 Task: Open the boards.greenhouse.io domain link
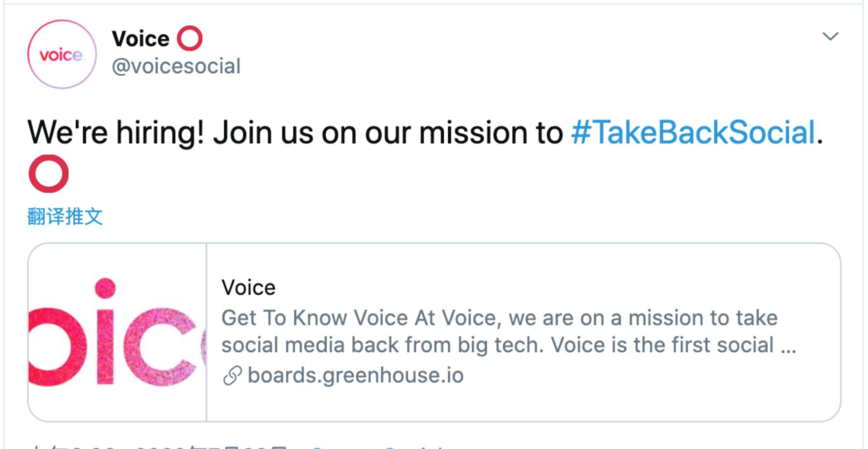[355, 375]
